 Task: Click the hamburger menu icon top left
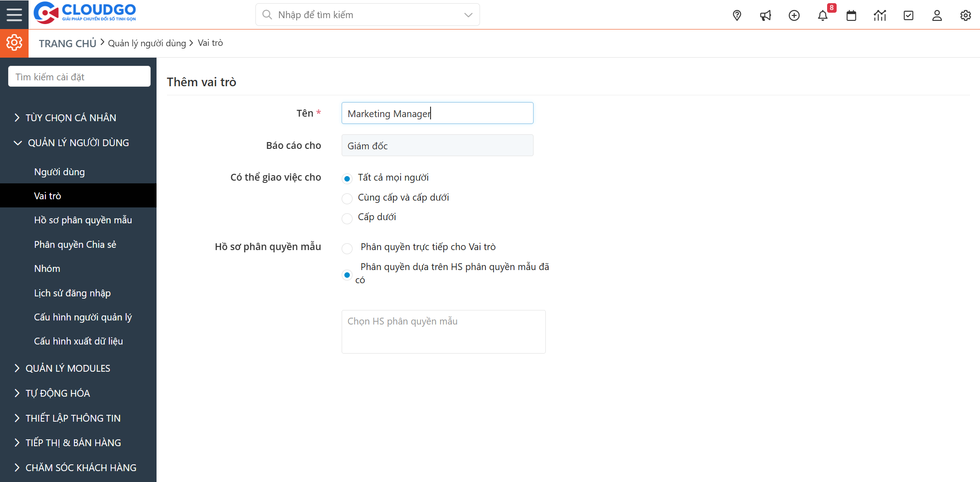tap(14, 14)
